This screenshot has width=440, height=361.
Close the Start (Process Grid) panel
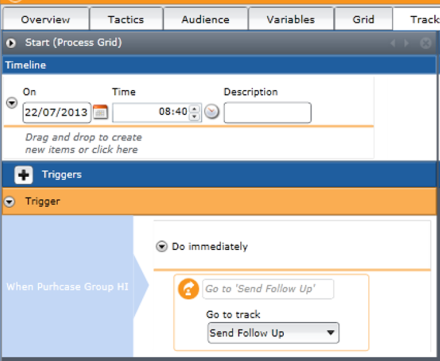click(x=426, y=43)
